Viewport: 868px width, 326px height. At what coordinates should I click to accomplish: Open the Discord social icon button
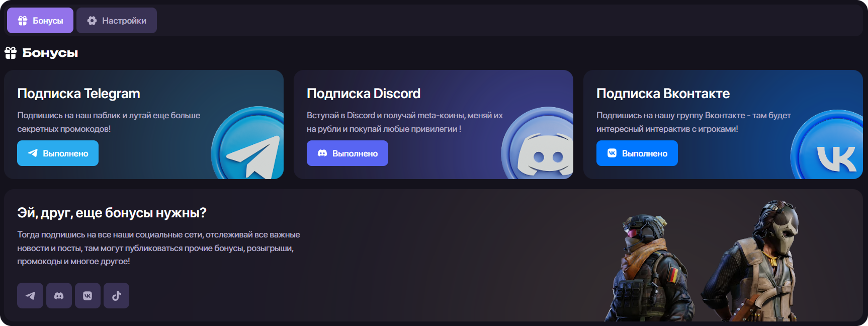point(59,296)
